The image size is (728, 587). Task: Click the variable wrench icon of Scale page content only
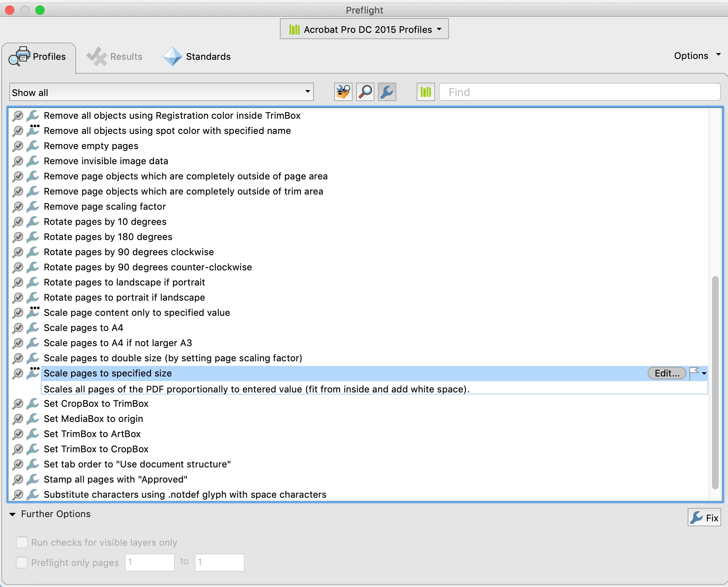33,312
